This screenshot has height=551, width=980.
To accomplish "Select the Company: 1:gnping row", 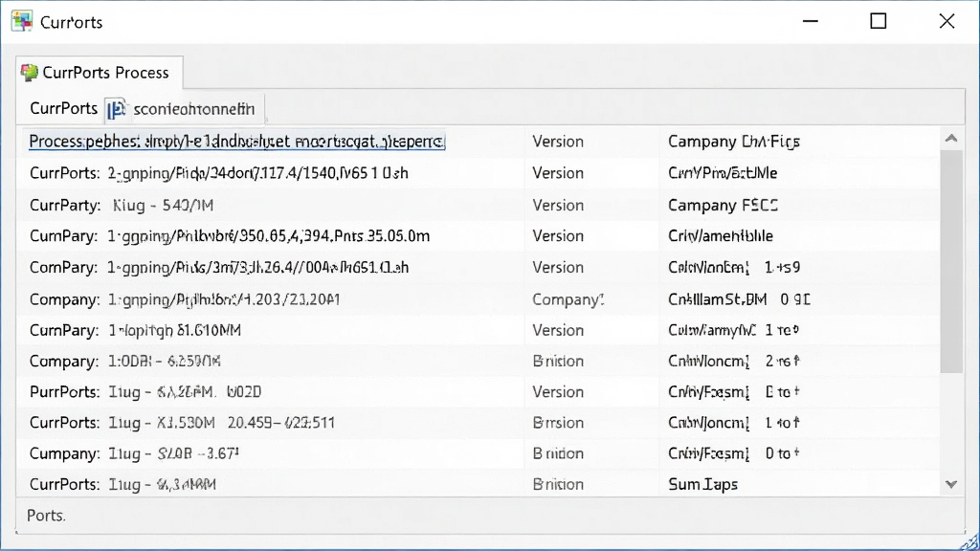I will tap(478, 299).
